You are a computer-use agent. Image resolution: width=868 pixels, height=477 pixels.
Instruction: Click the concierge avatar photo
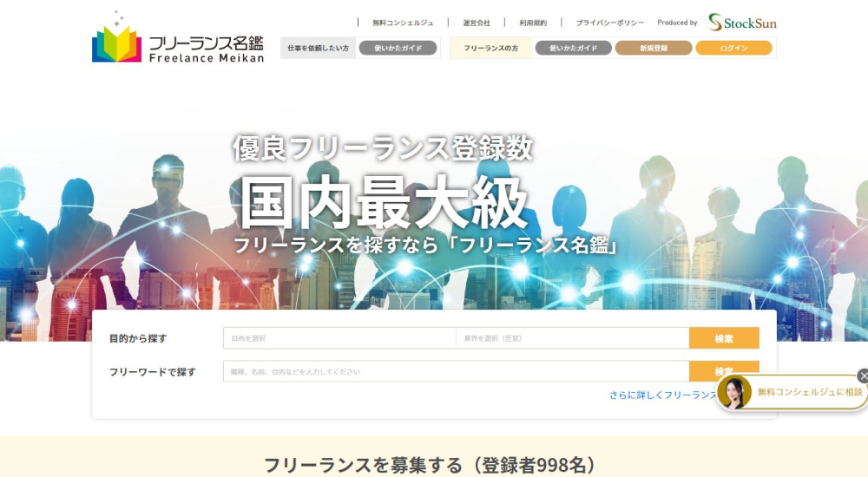734,392
